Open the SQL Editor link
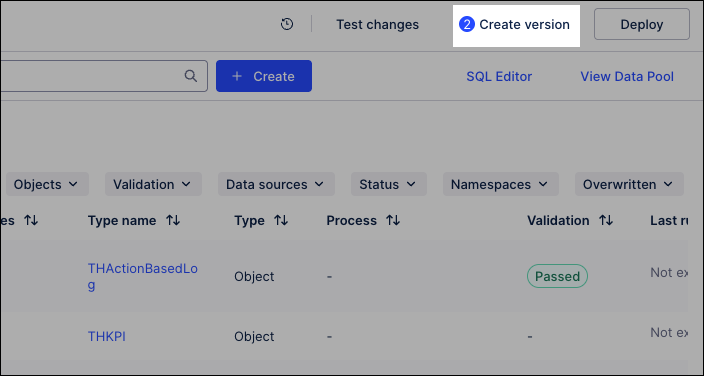 pyautogui.click(x=499, y=76)
